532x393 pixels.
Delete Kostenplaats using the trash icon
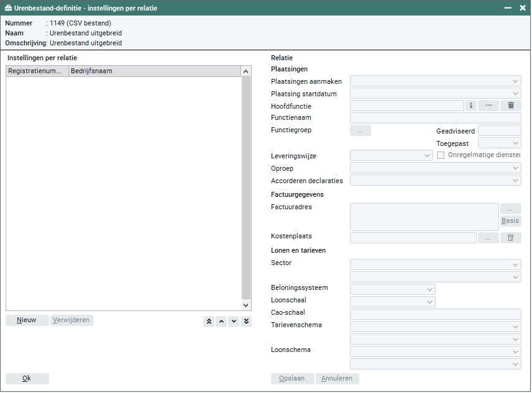[x=511, y=238]
